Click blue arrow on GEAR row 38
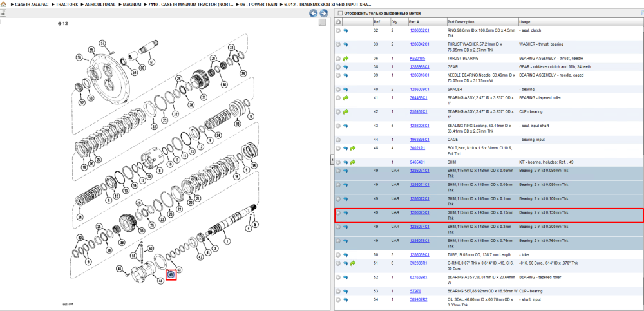This screenshot has width=644, height=311. tap(345, 66)
